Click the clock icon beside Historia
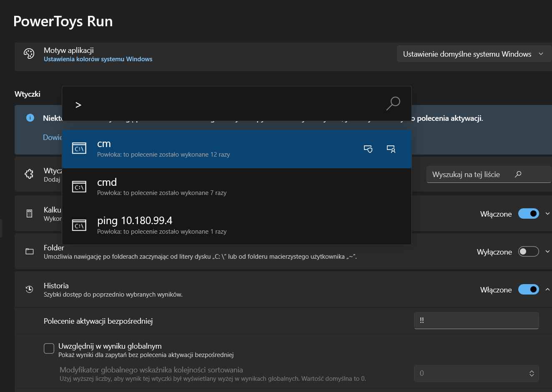The width and height of the screenshot is (552, 392). pyautogui.click(x=29, y=289)
